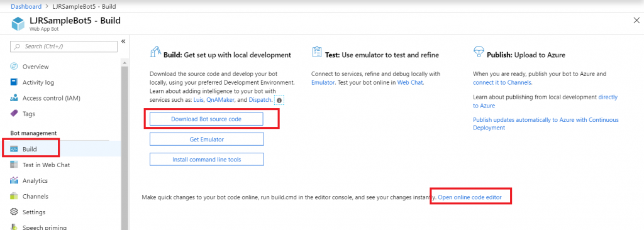644x230 pixels.
Task: Click the search magnifier icon
Action: 18,47
